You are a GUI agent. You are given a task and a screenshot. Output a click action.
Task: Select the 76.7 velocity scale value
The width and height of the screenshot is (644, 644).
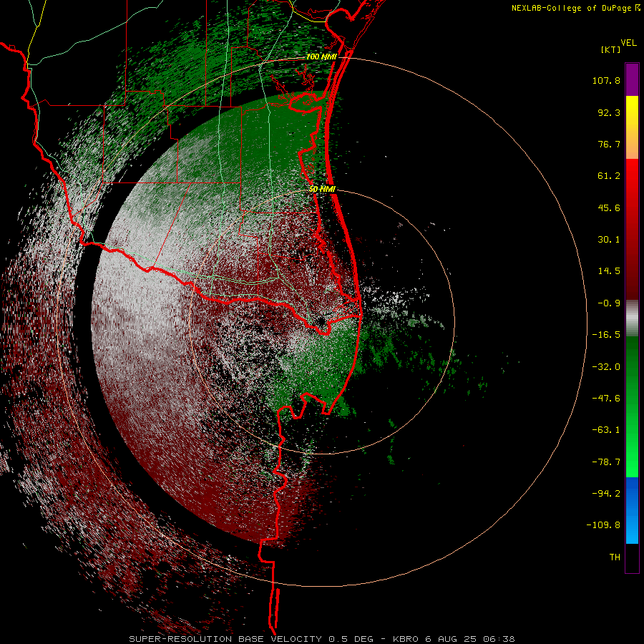point(609,144)
